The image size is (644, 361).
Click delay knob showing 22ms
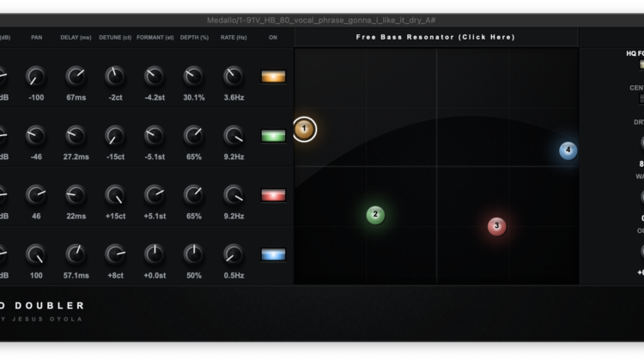(x=76, y=195)
